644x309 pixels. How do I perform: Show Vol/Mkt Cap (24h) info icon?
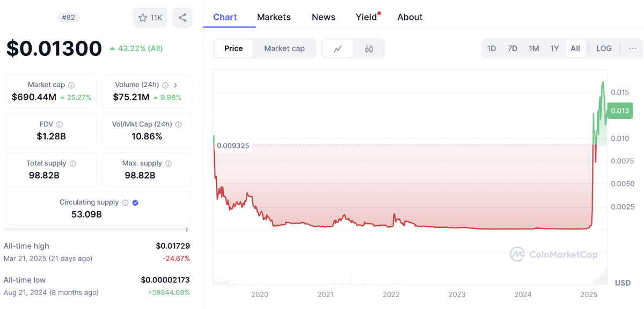pyautogui.click(x=178, y=124)
